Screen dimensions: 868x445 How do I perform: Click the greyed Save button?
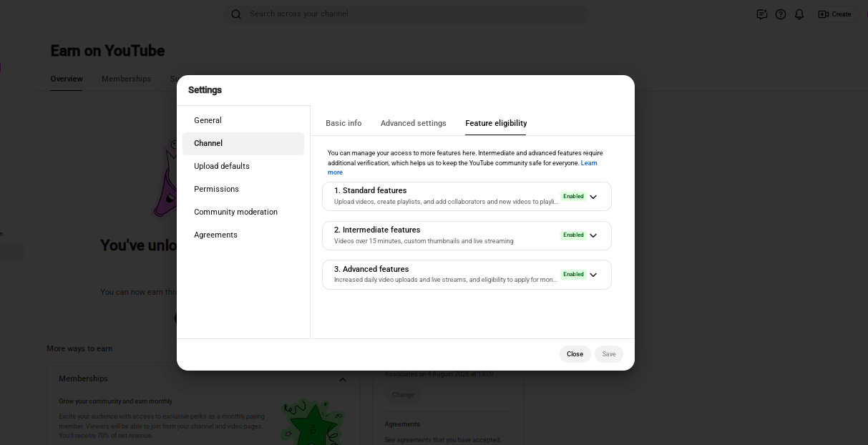(x=609, y=354)
